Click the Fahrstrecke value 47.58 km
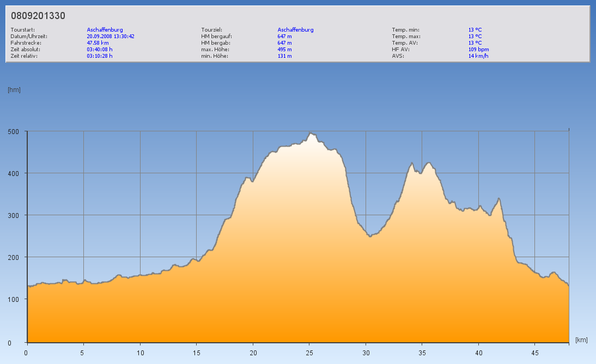Image resolution: width=596 pixels, height=364 pixels. [98, 43]
